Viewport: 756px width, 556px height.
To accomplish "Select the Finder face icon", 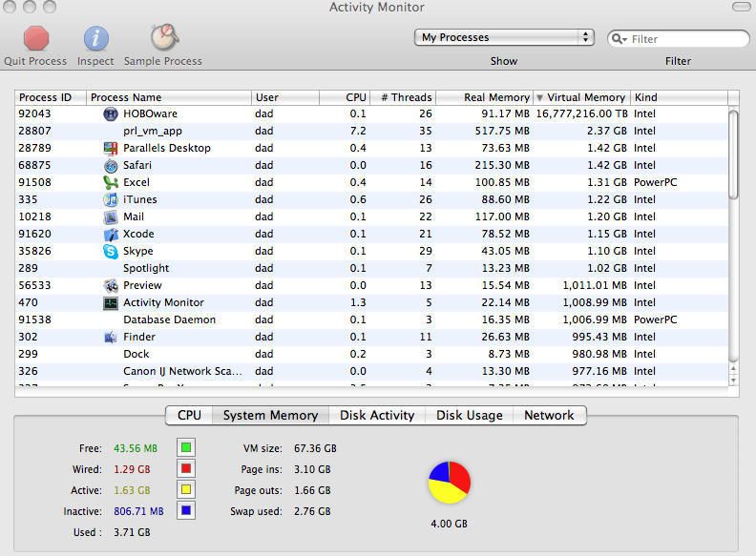I will pos(111,337).
